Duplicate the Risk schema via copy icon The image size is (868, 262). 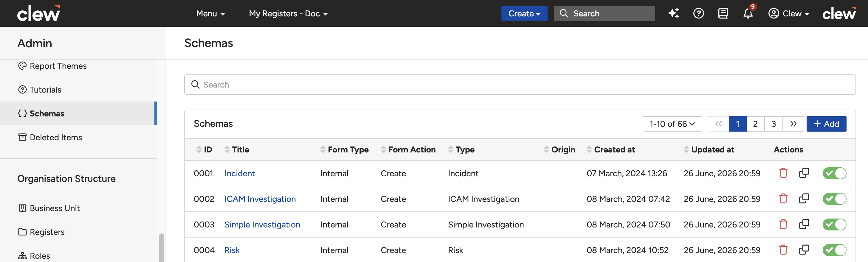(x=804, y=250)
